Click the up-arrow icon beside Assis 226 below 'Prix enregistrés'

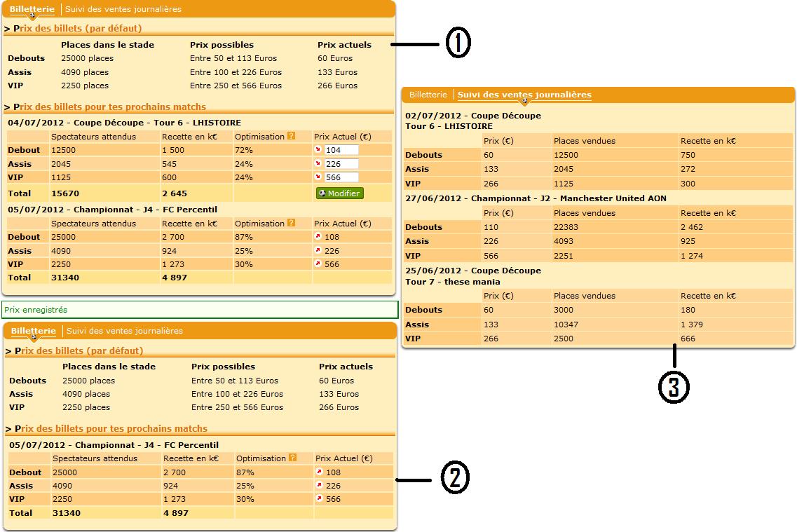pos(319,485)
